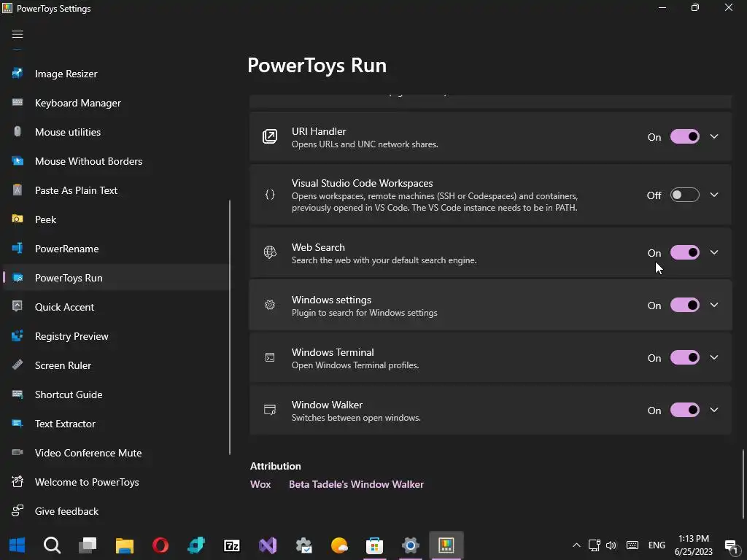Expand the Window Walker options chevron
Image resolution: width=747 pixels, height=560 pixels.
[x=714, y=410]
